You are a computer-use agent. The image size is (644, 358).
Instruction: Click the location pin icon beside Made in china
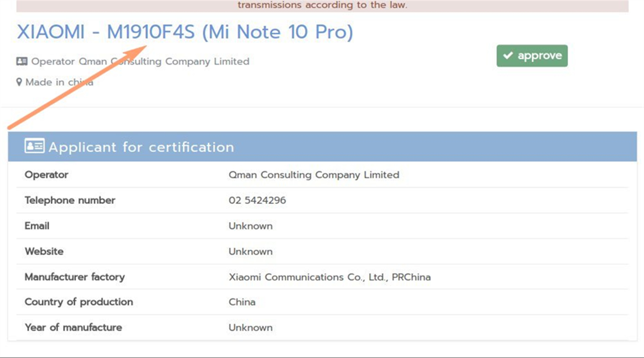point(19,82)
